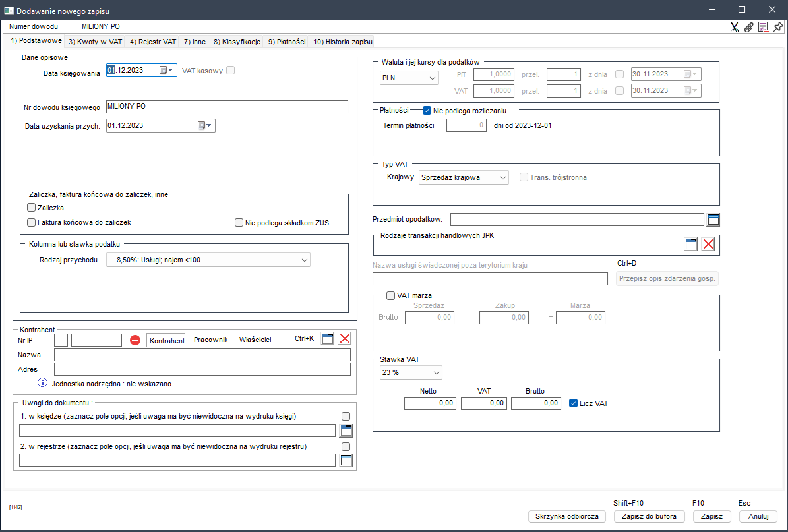Click Zapisz button
The image size is (788, 532).
[712, 516]
